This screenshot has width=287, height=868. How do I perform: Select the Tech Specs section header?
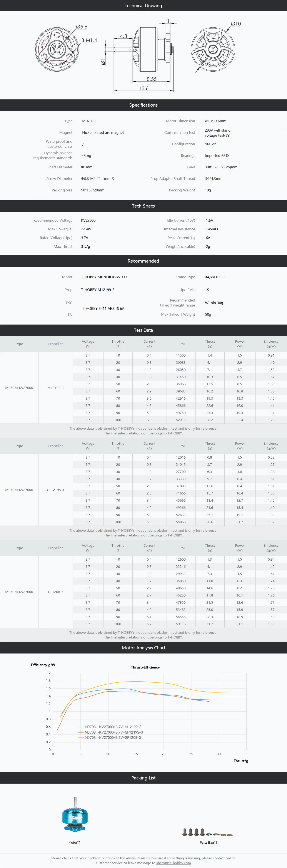(143, 206)
